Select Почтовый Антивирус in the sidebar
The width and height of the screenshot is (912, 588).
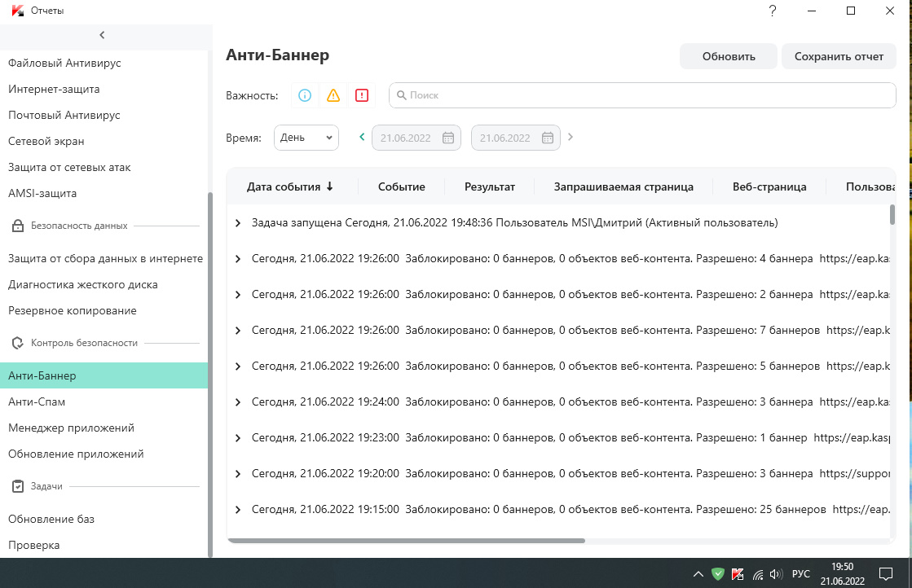click(64, 115)
